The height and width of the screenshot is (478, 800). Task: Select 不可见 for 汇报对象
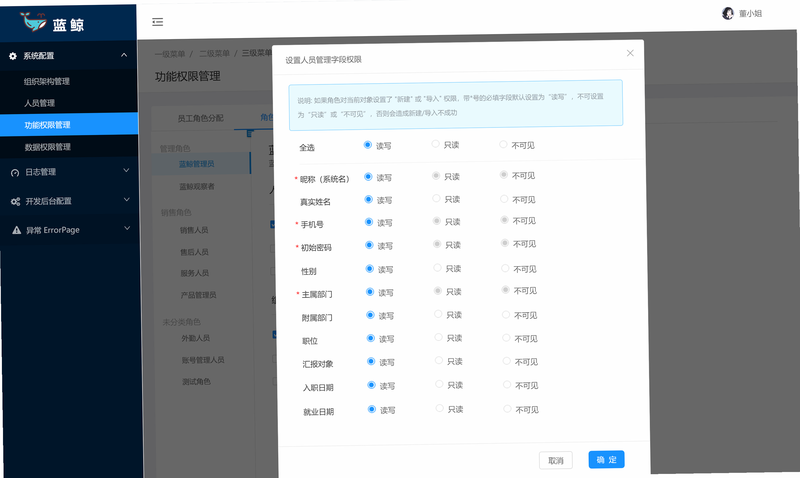tap(506, 361)
